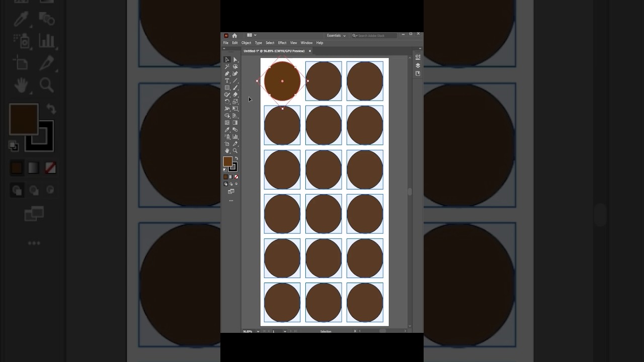This screenshot has height=362, width=644.
Task: Open the View menu
Action: click(293, 43)
